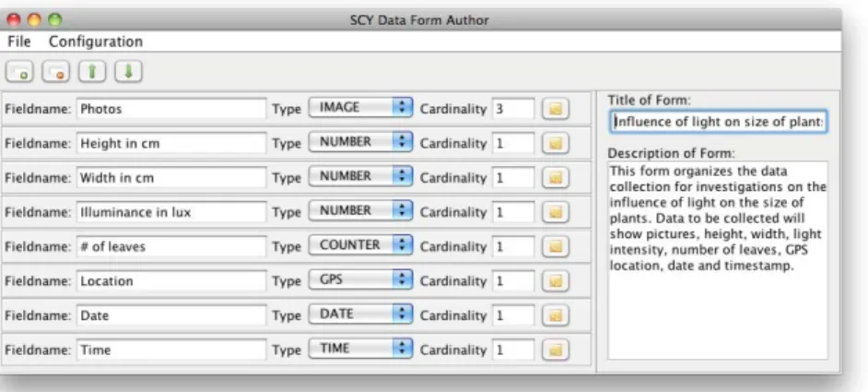Viewport: 868px width, 392px height.
Task: Click the Illuminance in lux fieldname input
Action: [x=171, y=212]
